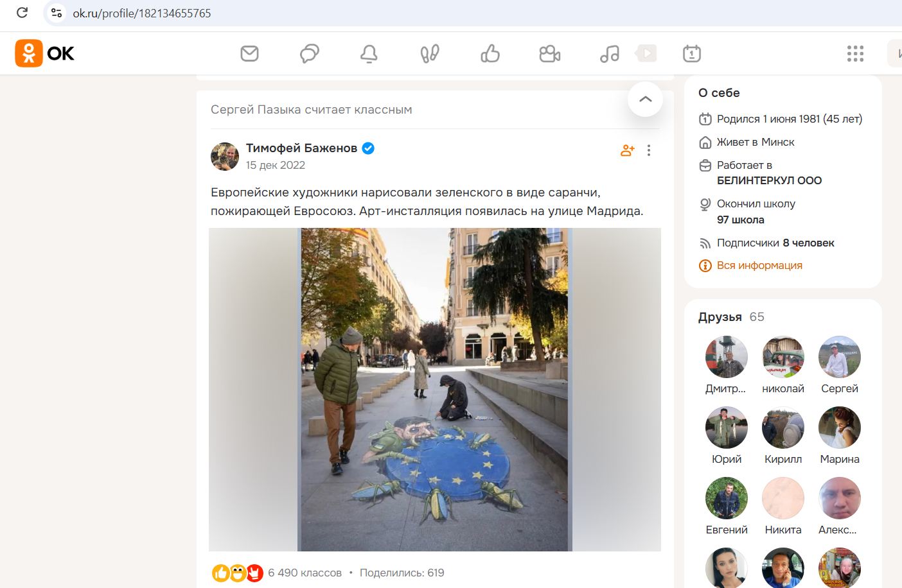The image size is (902, 588).
Task: Open the messages envelope icon
Action: pyautogui.click(x=249, y=53)
